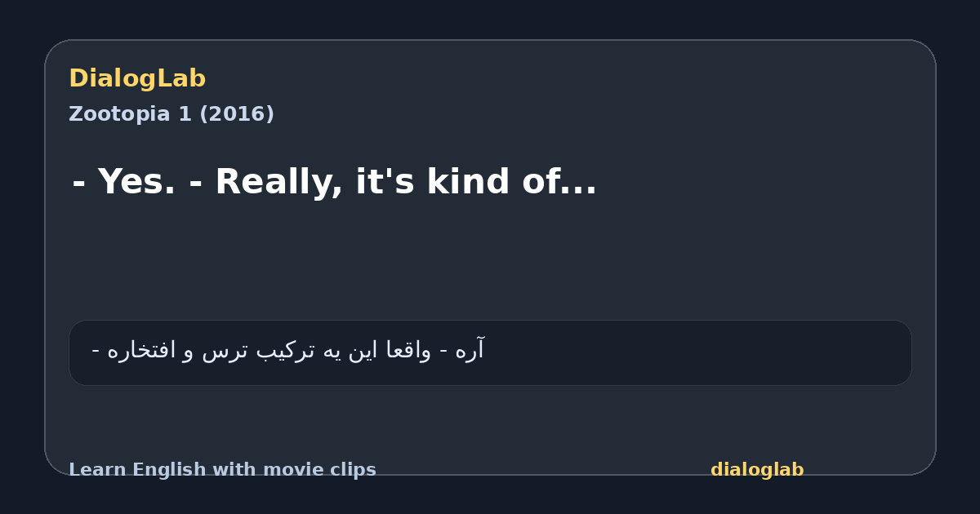The height and width of the screenshot is (514, 980).
Task: Click the Persian word "واقعا"
Action: 408,351
